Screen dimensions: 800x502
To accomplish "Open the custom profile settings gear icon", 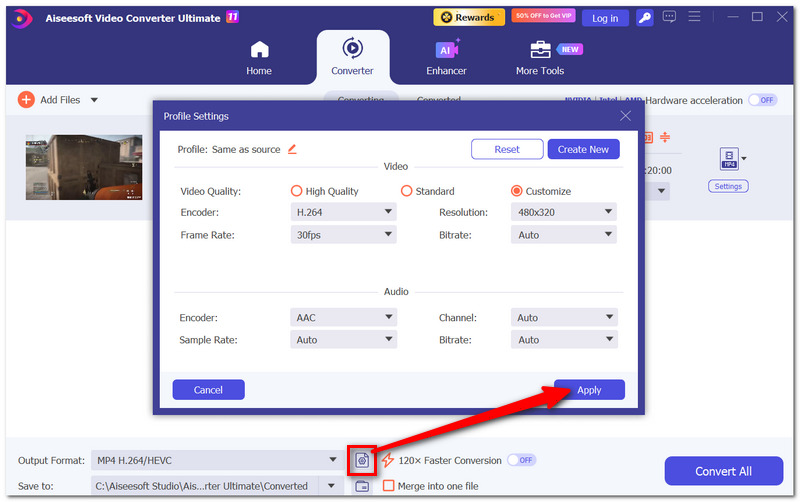I will (x=362, y=461).
